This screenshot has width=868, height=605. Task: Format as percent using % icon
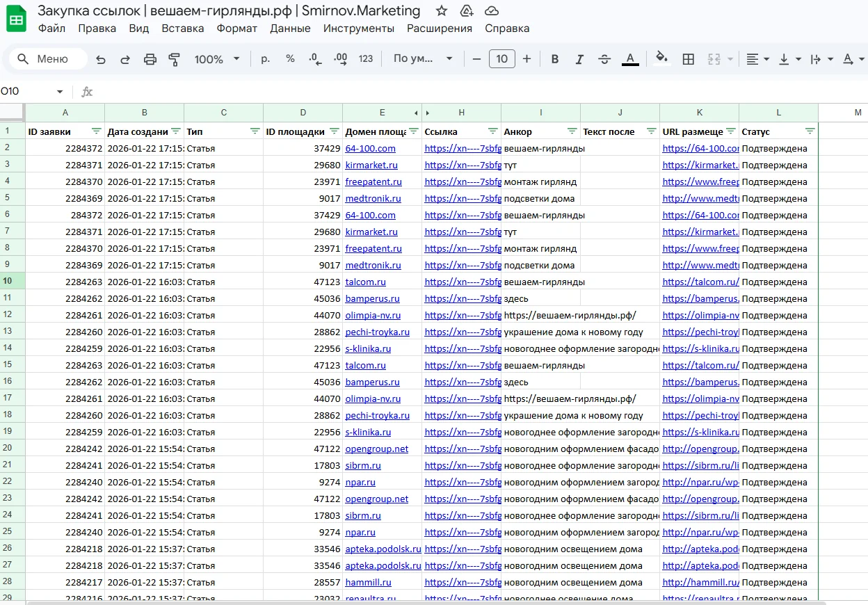tap(290, 59)
